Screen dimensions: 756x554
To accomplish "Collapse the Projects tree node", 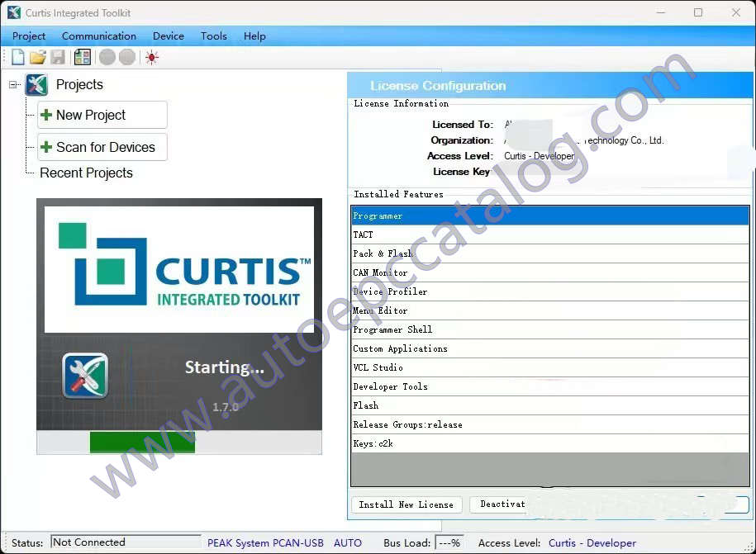I will (12, 84).
